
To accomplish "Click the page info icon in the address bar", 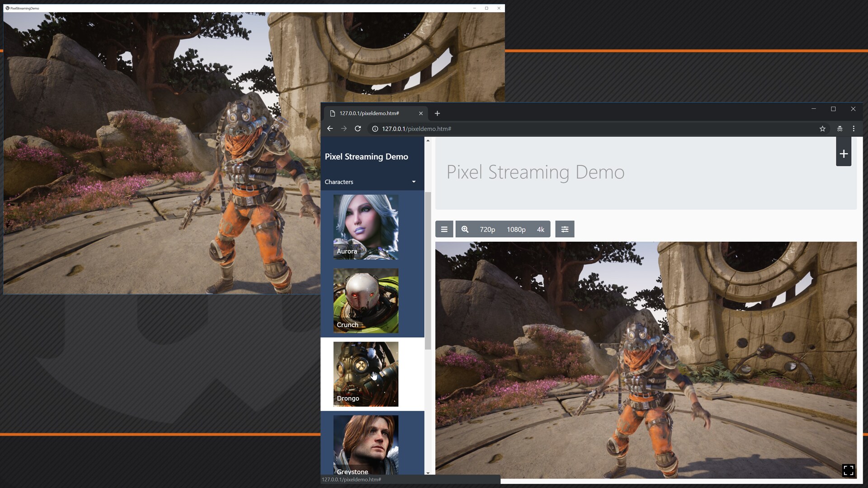I will point(375,129).
